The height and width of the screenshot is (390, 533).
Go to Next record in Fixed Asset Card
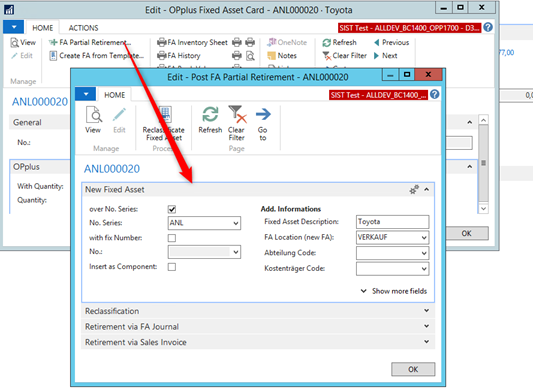385,55
